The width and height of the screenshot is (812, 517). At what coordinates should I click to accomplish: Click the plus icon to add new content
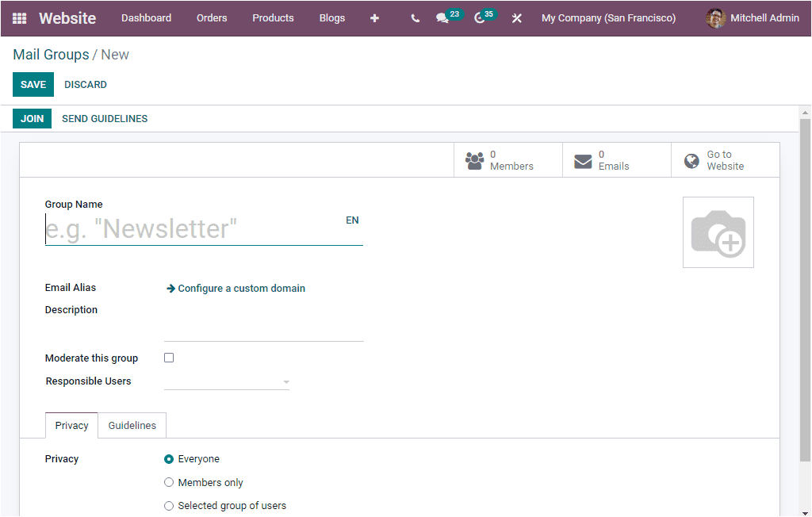coord(374,17)
